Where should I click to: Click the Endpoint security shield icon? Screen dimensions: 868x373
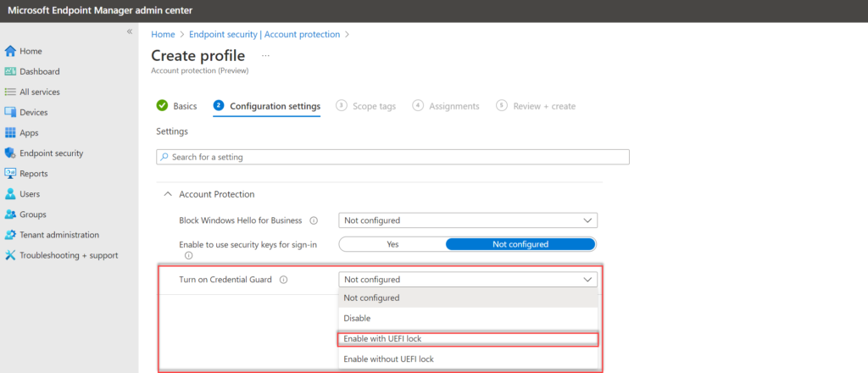coord(10,153)
